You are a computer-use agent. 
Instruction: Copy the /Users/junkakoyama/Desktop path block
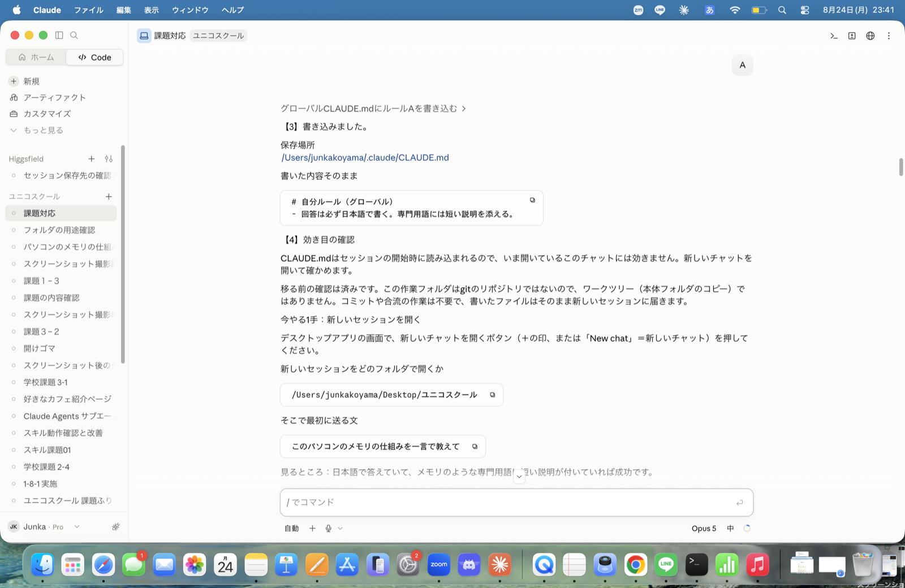pyautogui.click(x=493, y=395)
